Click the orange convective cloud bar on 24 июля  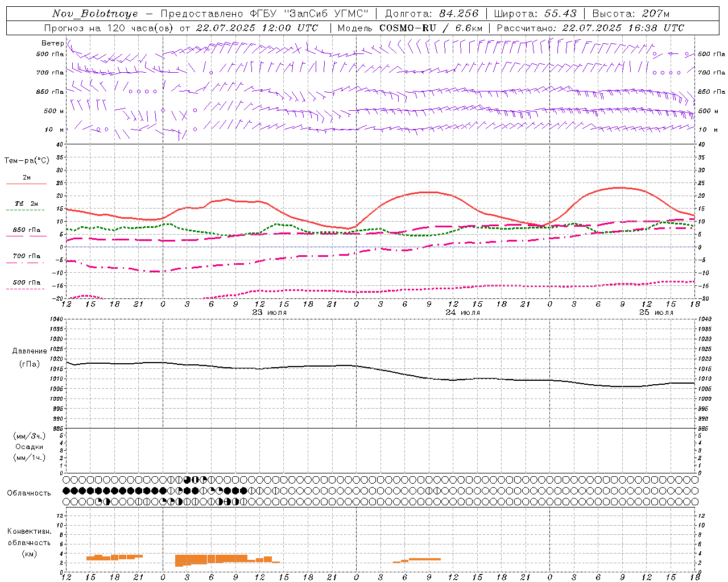(417, 560)
